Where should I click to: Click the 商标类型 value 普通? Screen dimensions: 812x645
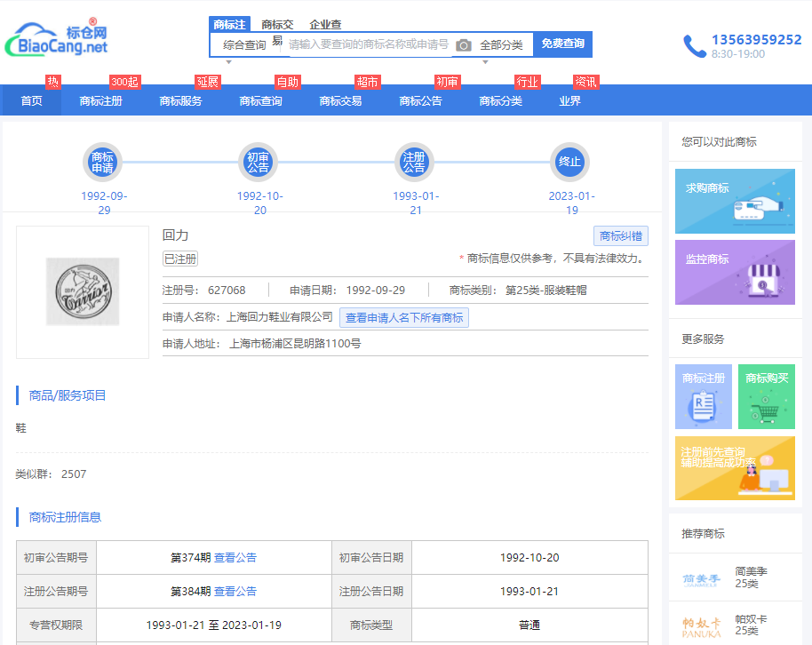pos(529,625)
